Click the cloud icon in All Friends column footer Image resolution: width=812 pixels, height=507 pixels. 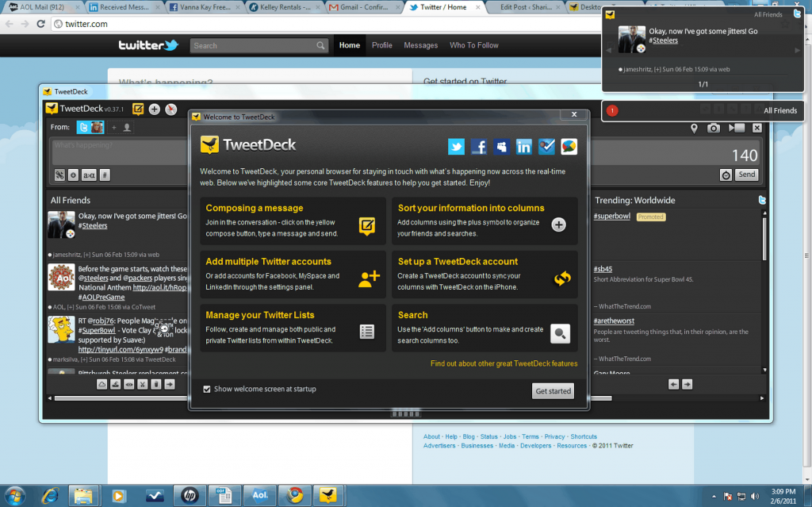coord(102,384)
